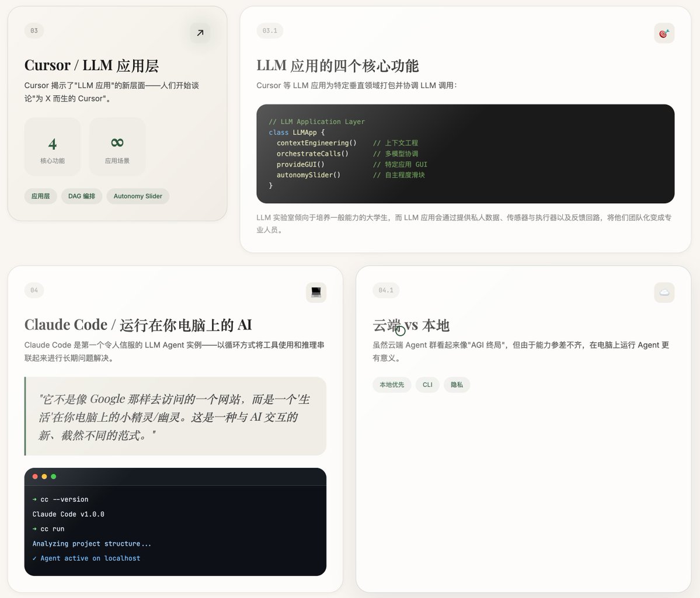Viewport: 700px width, 598px height.
Task: Click the "class LLMApp {" code line
Action: pos(297,132)
